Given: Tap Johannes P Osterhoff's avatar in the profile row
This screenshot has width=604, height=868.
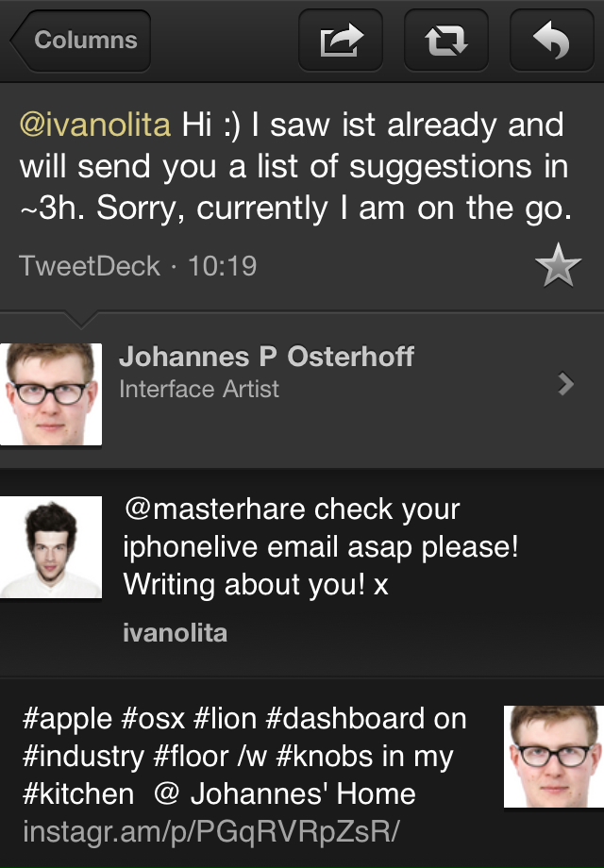Looking at the screenshot, I should click(x=51, y=393).
